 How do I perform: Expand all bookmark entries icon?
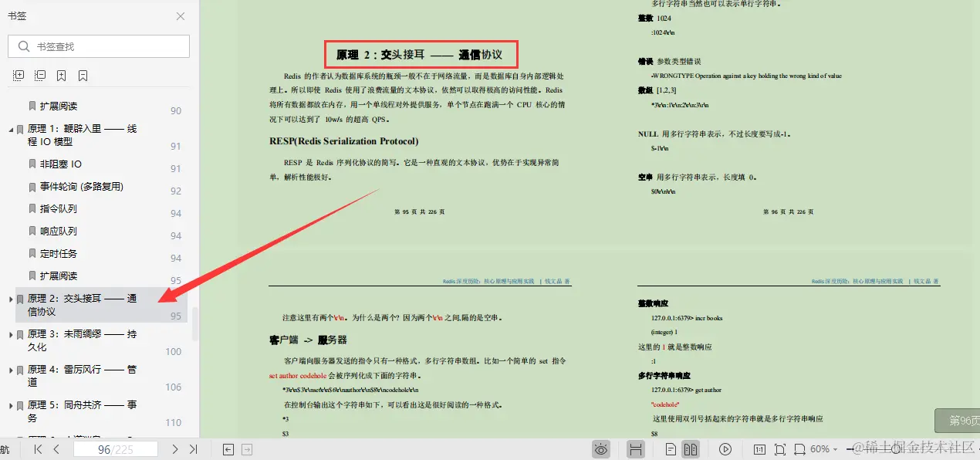[x=19, y=75]
